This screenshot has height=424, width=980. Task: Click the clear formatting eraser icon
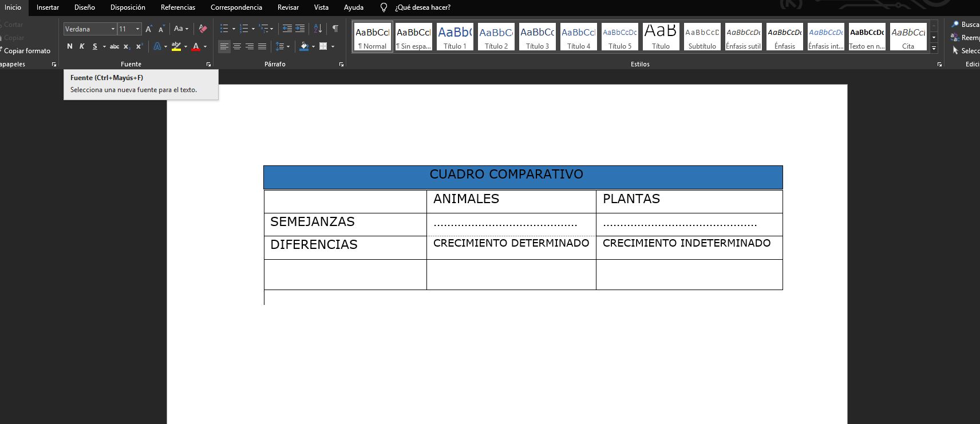pyautogui.click(x=203, y=29)
